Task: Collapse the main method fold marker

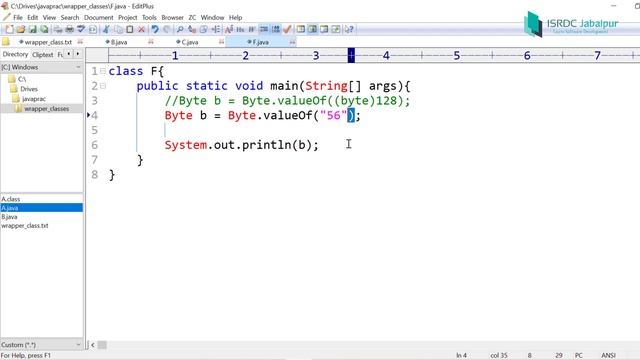Action: [103, 86]
